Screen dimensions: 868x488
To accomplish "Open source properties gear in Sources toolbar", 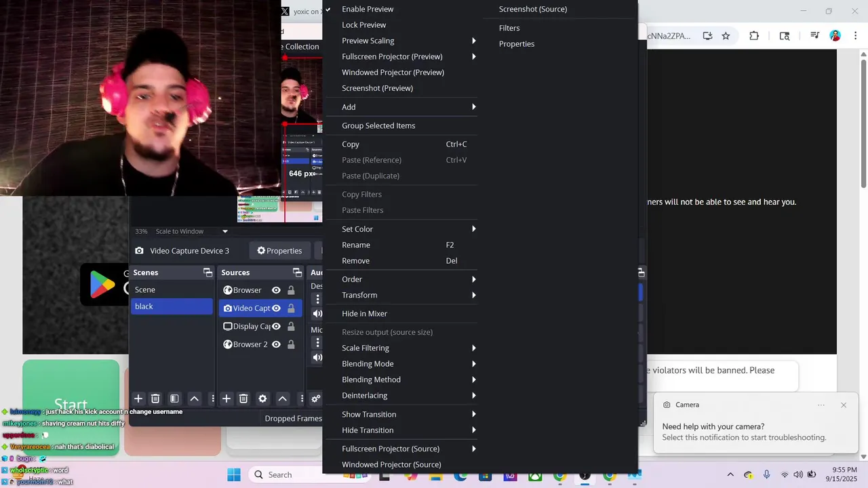I will pos(263,399).
